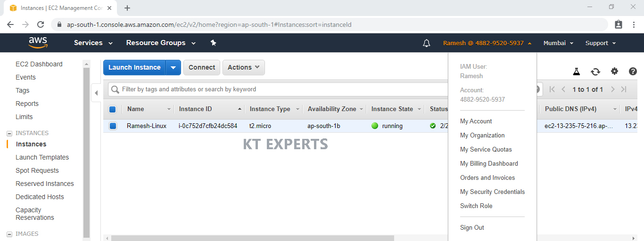The height and width of the screenshot is (241, 644).
Task: Select My Organization from menu
Action: click(x=482, y=135)
